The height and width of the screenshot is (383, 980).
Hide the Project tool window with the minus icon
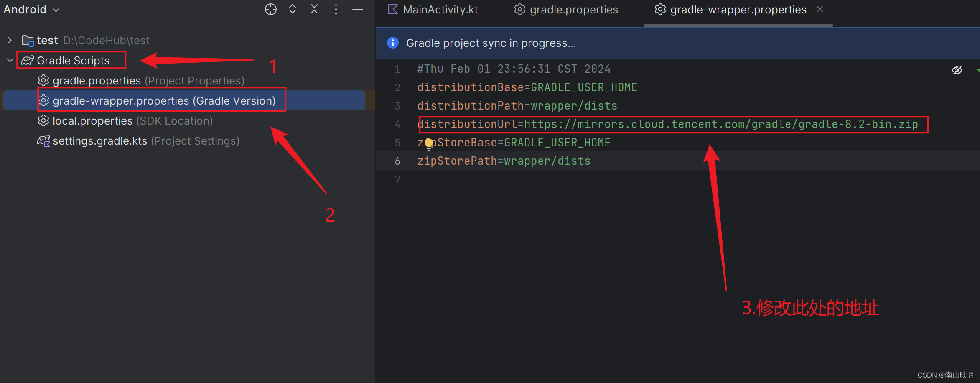pyautogui.click(x=358, y=9)
